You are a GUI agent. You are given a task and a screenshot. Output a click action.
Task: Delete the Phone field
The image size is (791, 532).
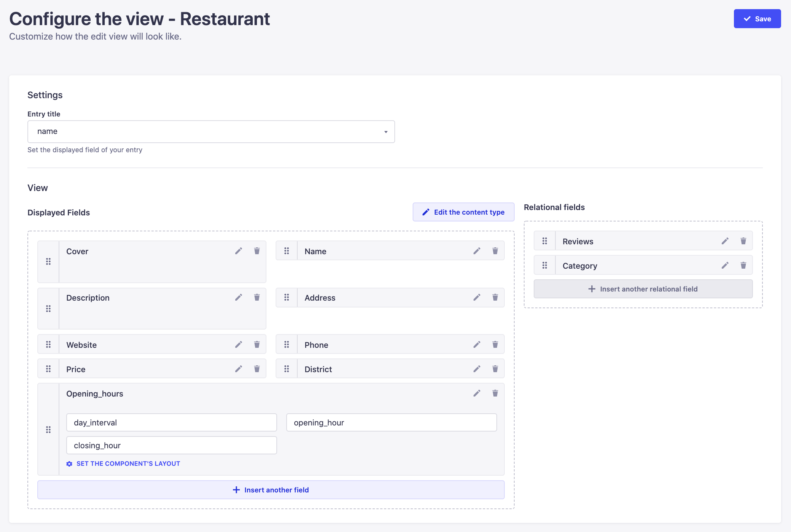(x=495, y=344)
